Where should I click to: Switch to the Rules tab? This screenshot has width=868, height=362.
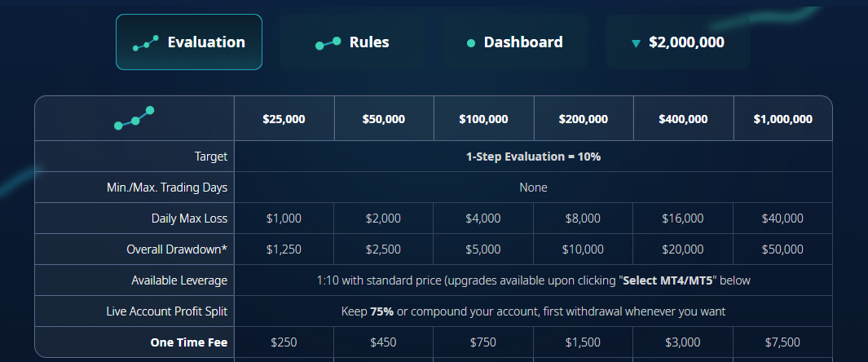point(351,42)
